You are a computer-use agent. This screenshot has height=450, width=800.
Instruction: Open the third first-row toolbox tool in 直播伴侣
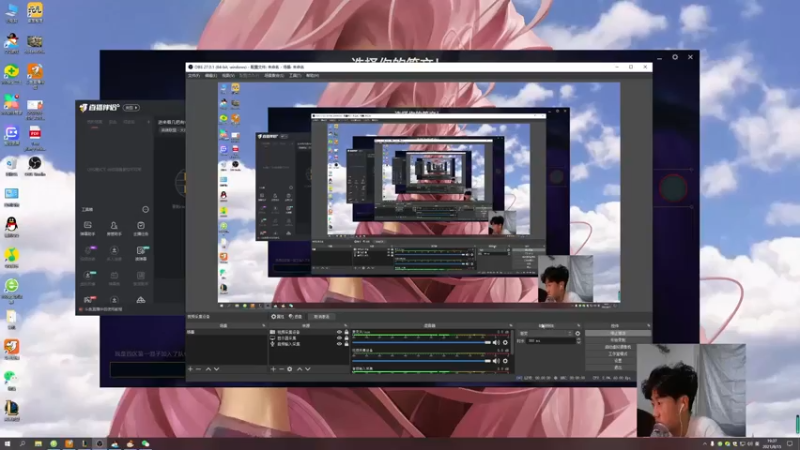(141, 229)
